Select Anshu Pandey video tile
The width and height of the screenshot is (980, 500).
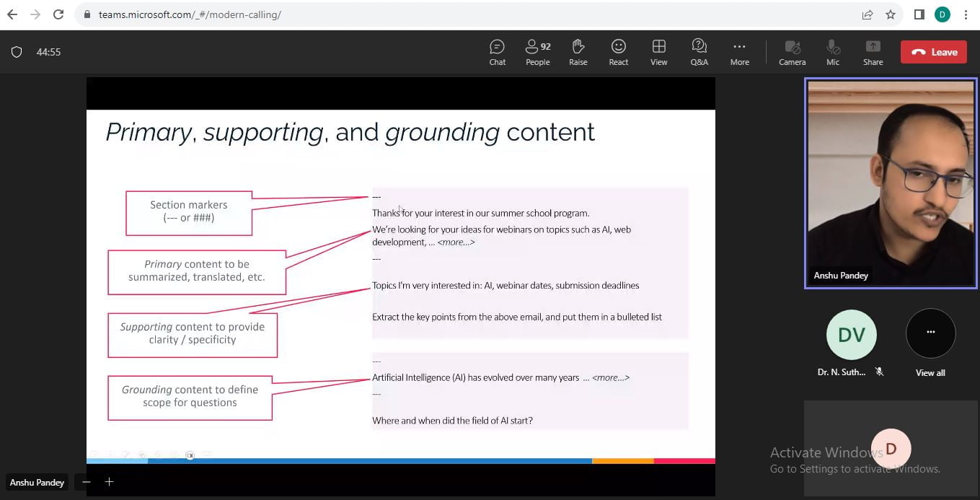[891, 183]
